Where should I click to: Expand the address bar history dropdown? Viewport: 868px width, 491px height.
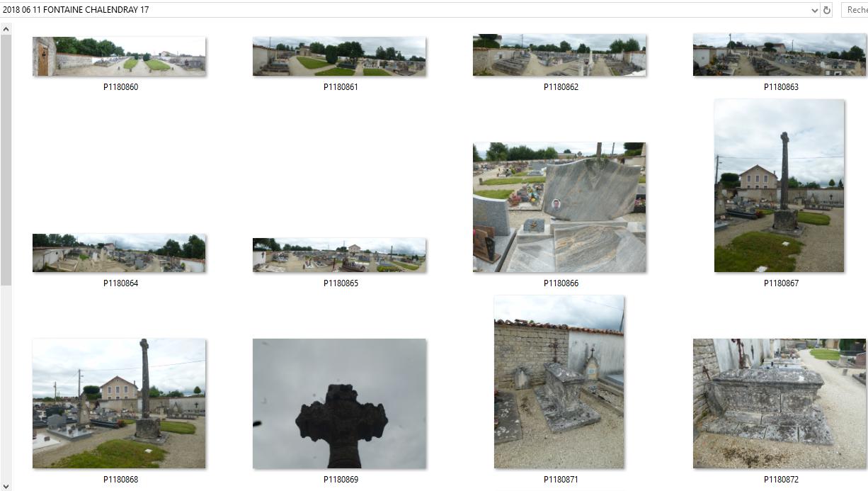pyautogui.click(x=814, y=10)
